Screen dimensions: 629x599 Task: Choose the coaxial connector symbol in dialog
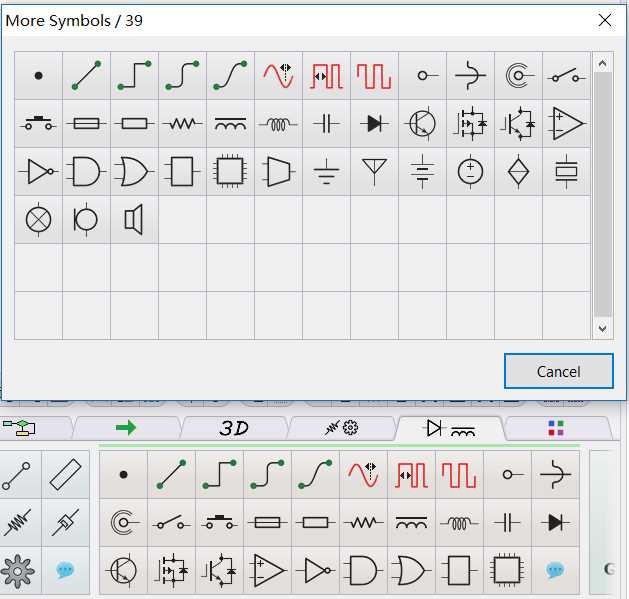tap(518, 75)
